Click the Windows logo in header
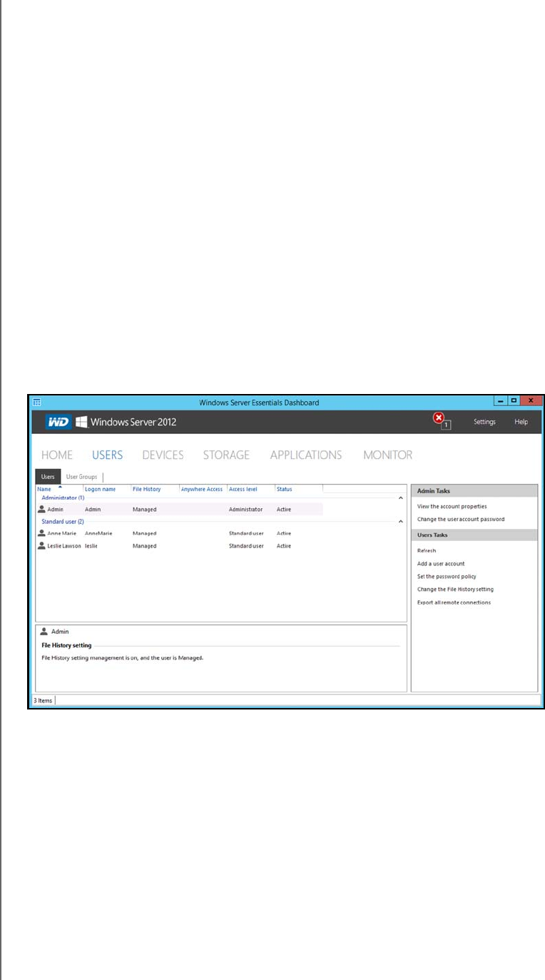Viewport: 545px width, 980px height. pyautogui.click(x=82, y=422)
